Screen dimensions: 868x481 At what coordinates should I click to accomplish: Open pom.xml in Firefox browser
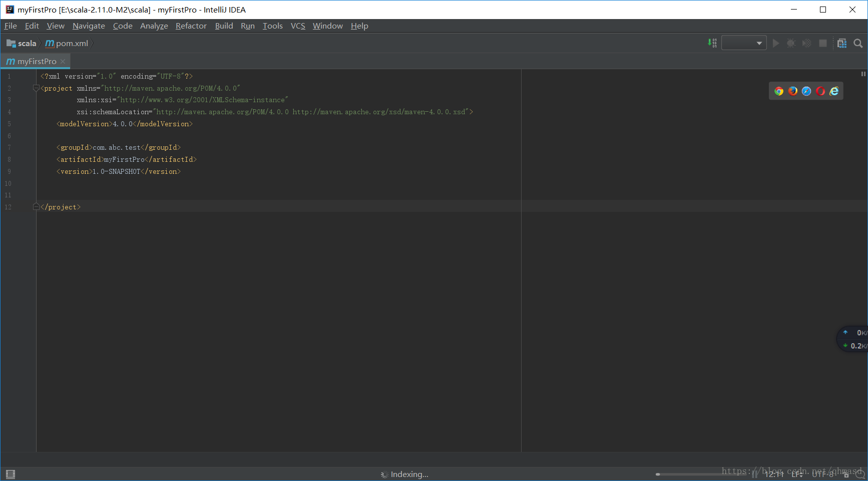point(793,91)
